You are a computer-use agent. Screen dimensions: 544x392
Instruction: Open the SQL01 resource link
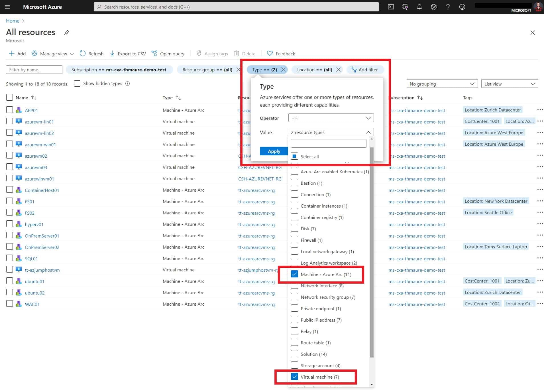click(x=31, y=259)
